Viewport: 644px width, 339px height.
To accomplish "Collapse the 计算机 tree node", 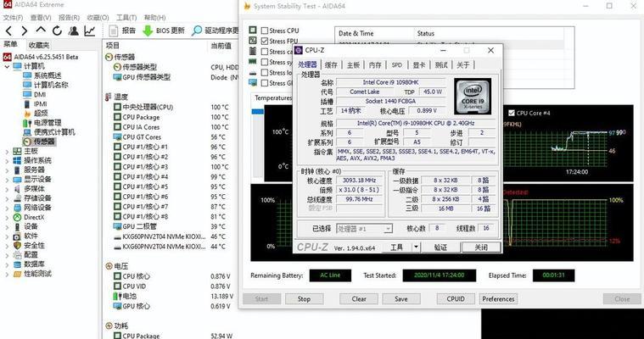I will point(7,66).
